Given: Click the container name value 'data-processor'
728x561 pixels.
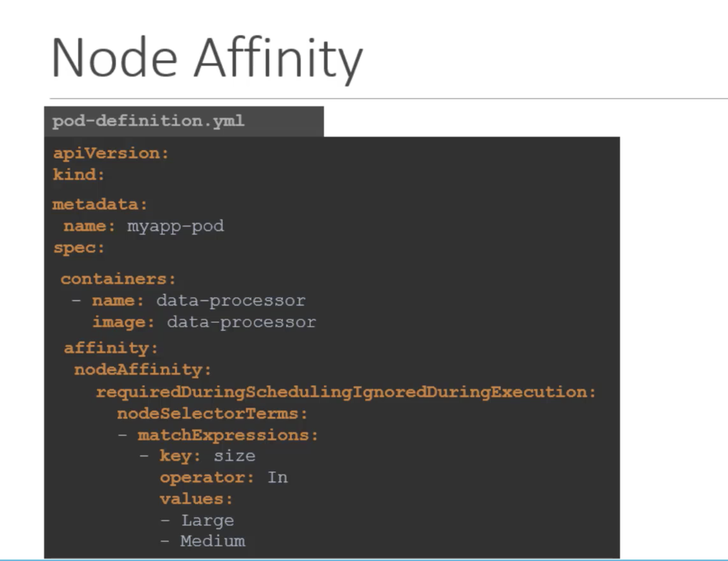Looking at the screenshot, I should pyautogui.click(x=231, y=301).
